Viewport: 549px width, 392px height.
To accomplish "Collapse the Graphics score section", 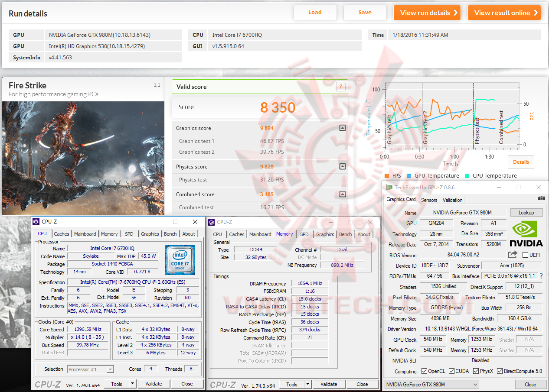I will pyautogui.click(x=343, y=128).
